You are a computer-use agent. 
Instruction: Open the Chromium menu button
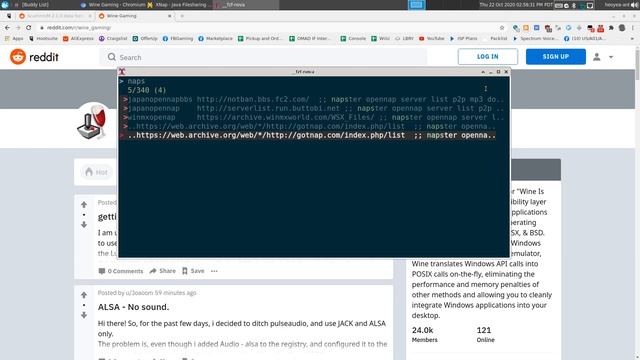pos(633,28)
